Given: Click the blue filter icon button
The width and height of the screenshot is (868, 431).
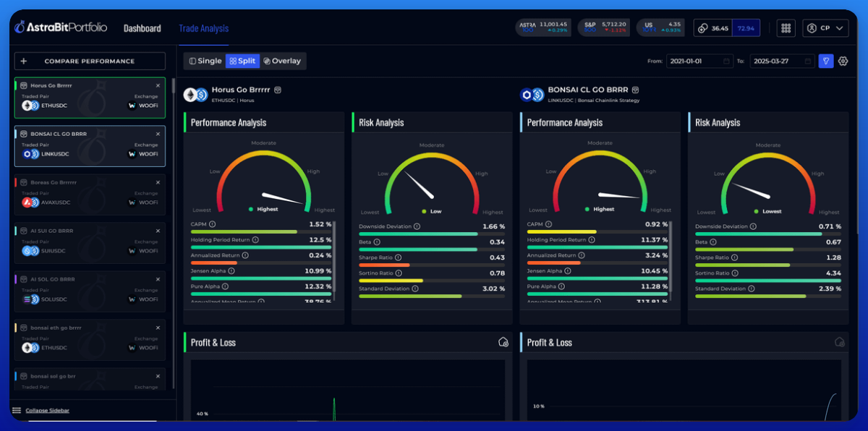Looking at the screenshot, I should pyautogui.click(x=825, y=61).
